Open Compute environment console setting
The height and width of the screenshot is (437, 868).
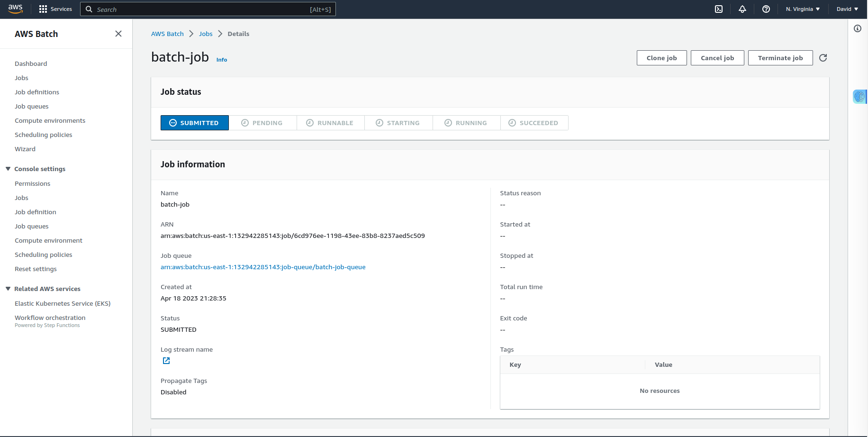point(48,240)
